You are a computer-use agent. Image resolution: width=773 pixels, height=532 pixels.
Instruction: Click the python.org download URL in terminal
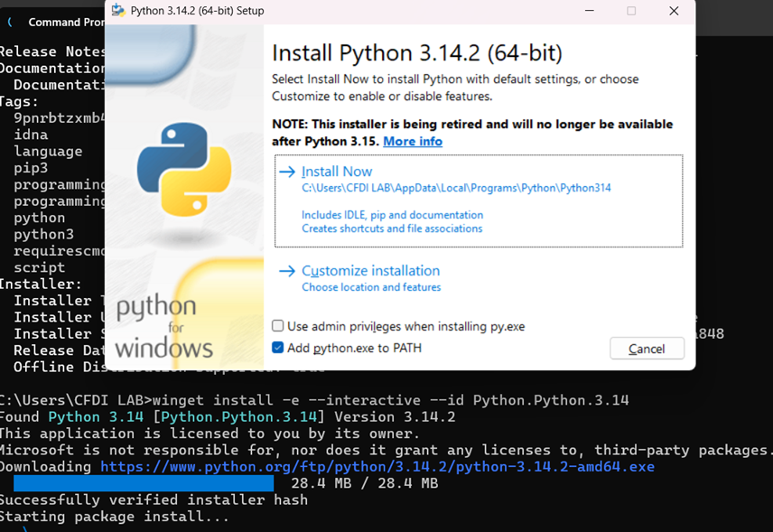(x=377, y=467)
